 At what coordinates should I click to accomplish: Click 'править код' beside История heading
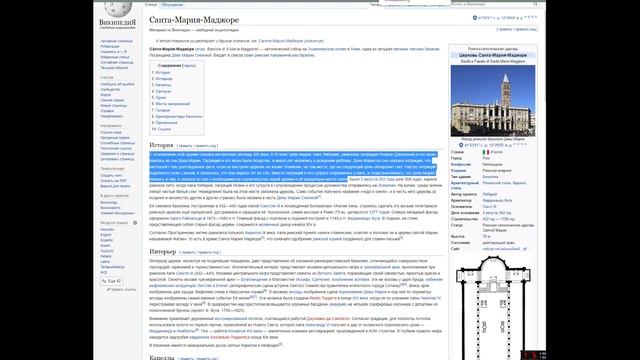point(205,146)
